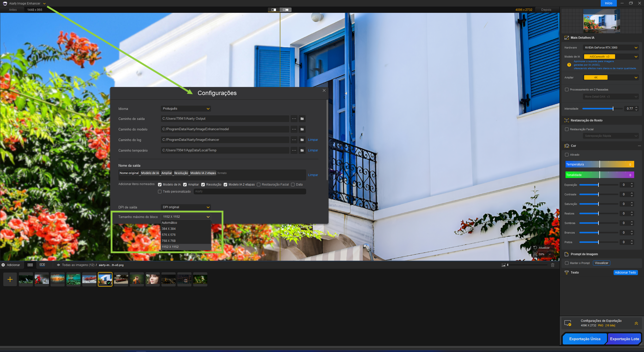This screenshot has height=352, width=644.
Task: Click the Exportação Única button
Action: point(585,339)
